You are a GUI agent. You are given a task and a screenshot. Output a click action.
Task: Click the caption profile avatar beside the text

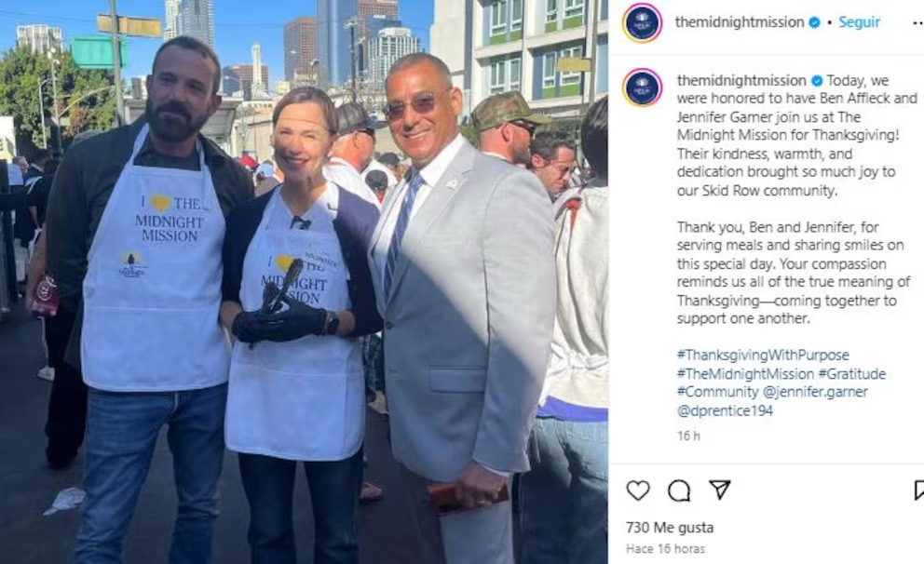point(642,87)
